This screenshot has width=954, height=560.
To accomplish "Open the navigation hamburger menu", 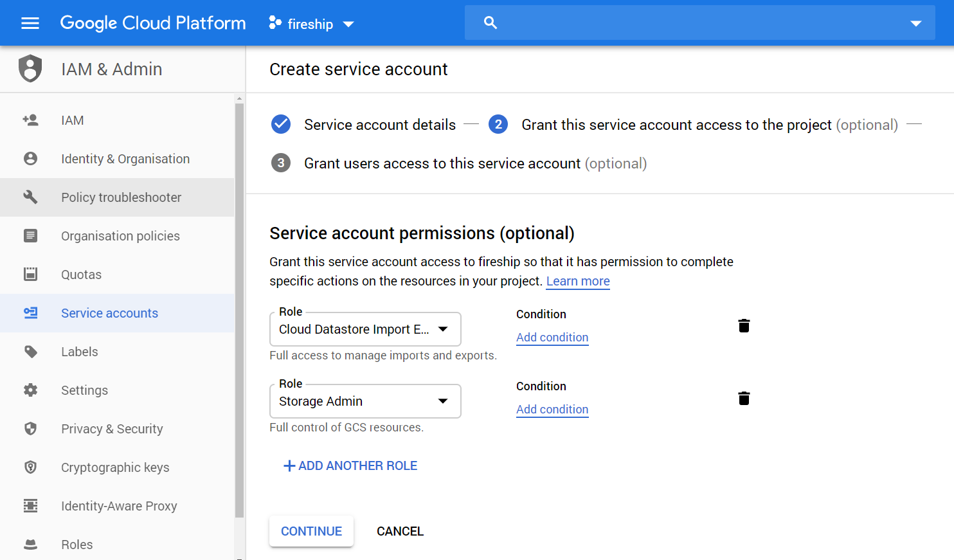I will point(30,23).
